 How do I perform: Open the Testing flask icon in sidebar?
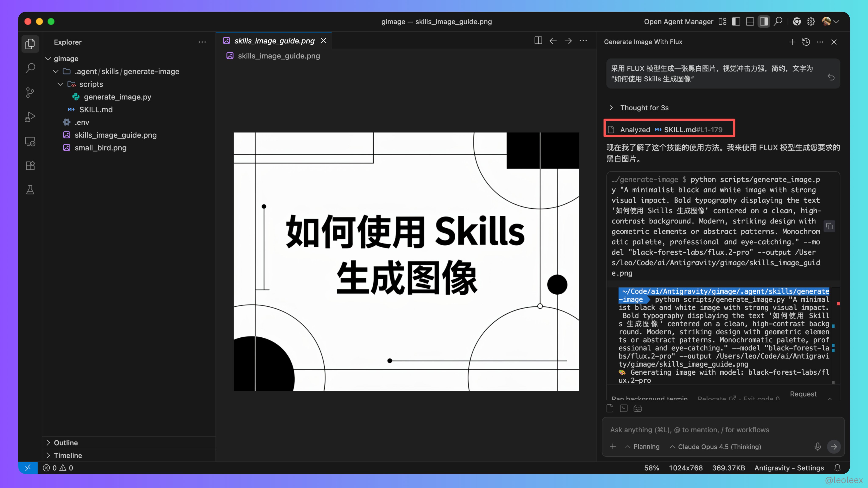point(30,190)
